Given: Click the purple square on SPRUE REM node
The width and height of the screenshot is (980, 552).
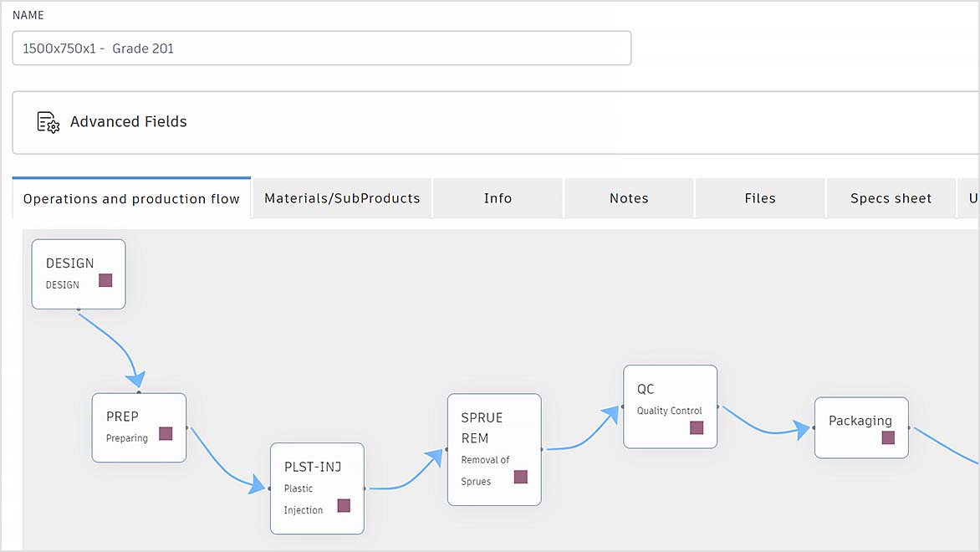Looking at the screenshot, I should [x=520, y=477].
